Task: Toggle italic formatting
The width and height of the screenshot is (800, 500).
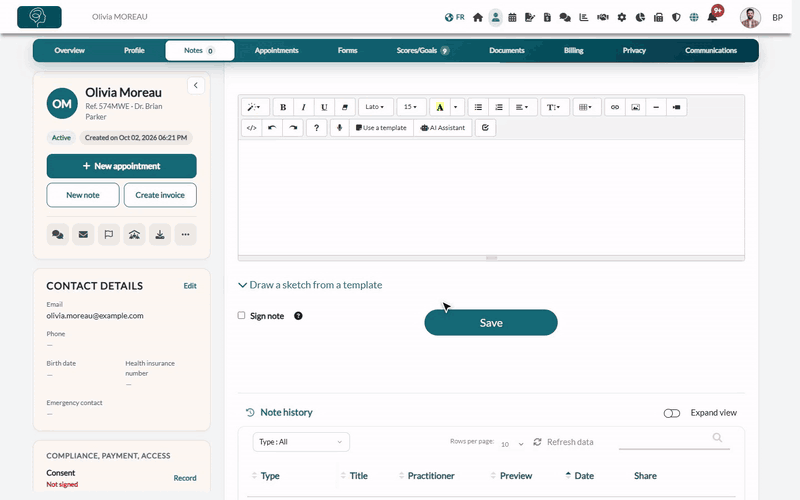Action: [304, 107]
